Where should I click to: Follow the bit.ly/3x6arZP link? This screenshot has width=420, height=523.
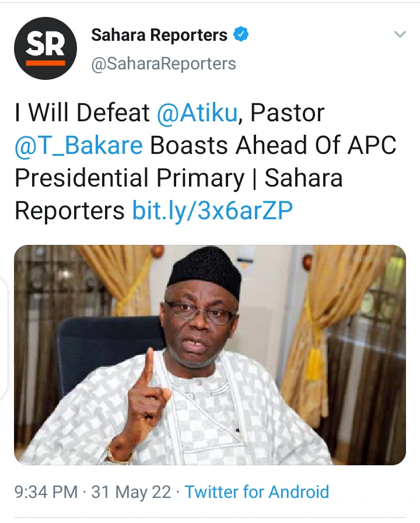pyautogui.click(x=212, y=211)
